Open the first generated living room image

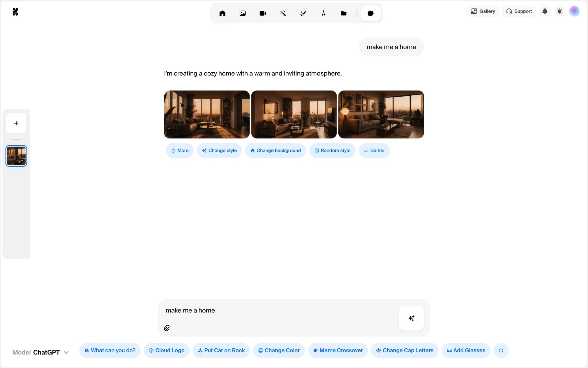click(207, 114)
